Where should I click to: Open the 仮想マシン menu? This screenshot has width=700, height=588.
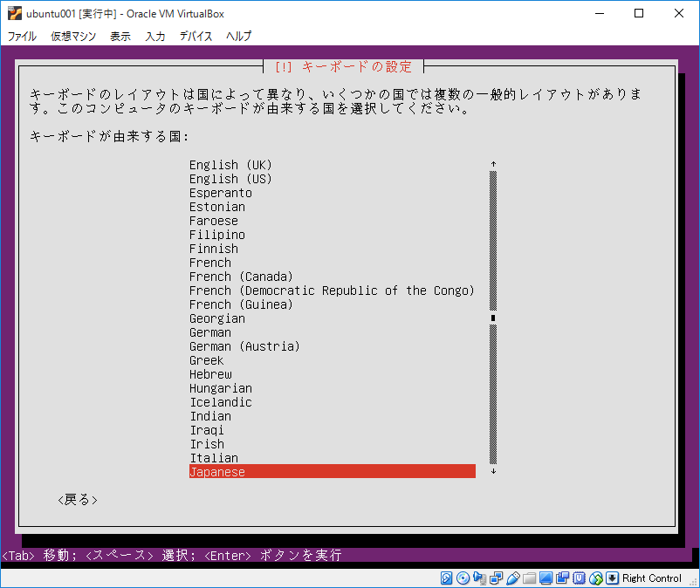click(73, 36)
